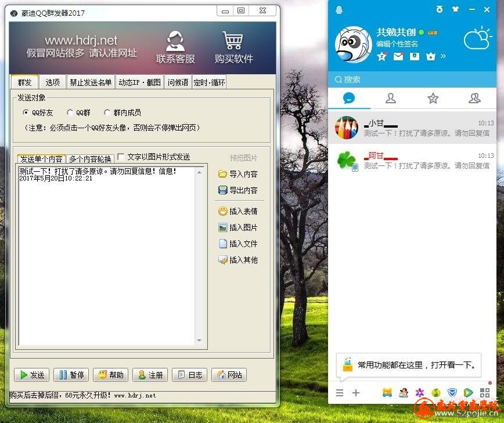
Task: Switch to the 发送单个内容 tab
Action: click(41, 158)
